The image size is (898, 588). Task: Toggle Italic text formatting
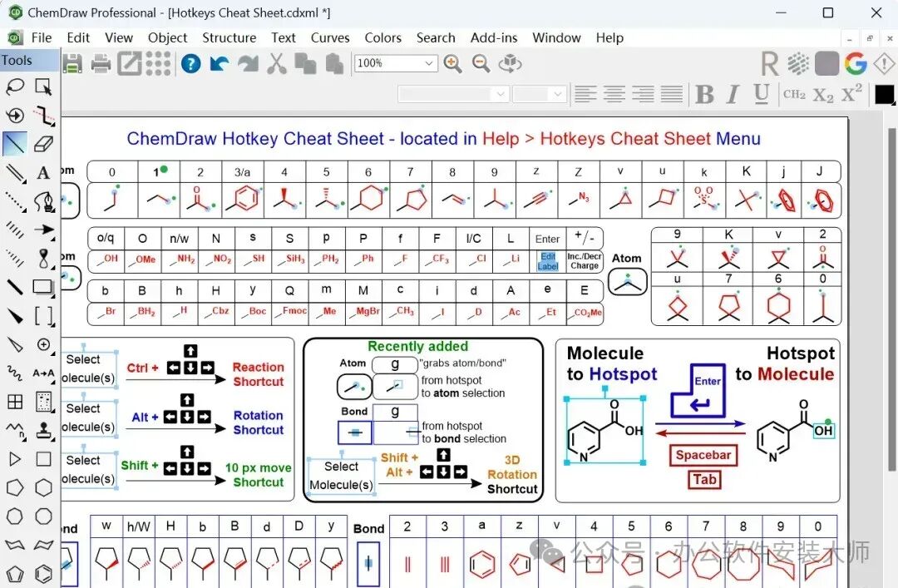pyautogui.click(x=733, y=94)
